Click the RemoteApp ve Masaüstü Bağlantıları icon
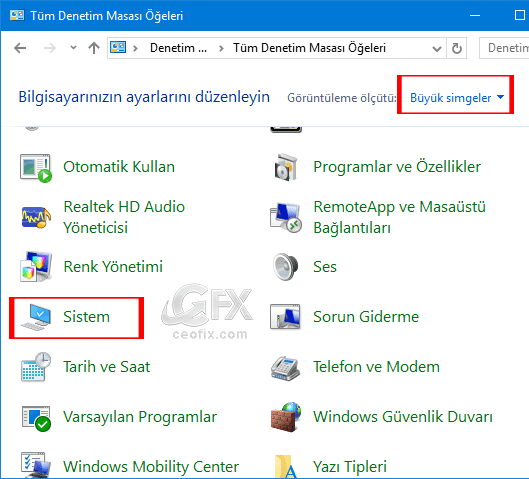 (x=286, y=218)
